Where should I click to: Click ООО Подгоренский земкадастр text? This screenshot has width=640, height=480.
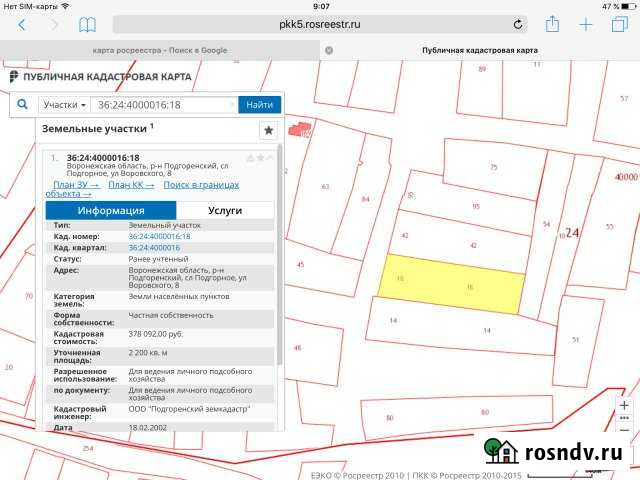click(x=189, y=409)
